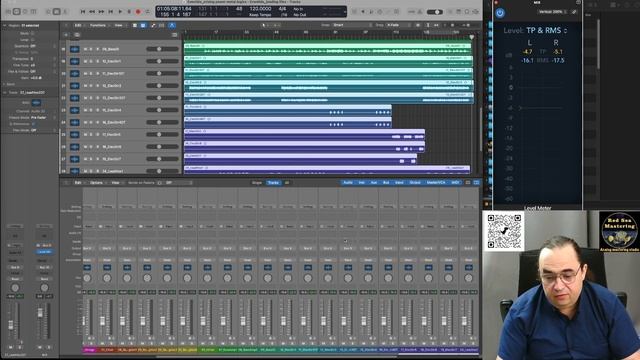The width and height of the screenshot is (640, 360).
Task: Toggle MIDI channel strip filter button
Action: tap(455, 183)
